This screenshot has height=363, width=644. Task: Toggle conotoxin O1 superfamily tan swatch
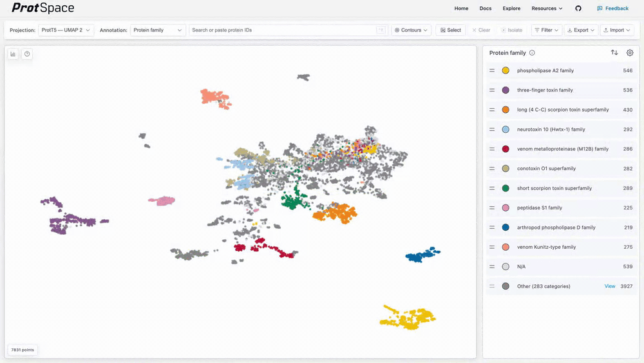(x=506, y=168)
